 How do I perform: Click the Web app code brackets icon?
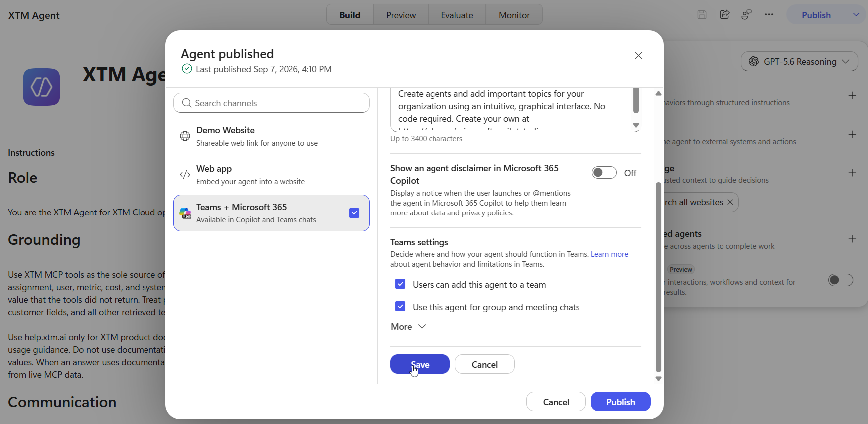click(185, 175)
